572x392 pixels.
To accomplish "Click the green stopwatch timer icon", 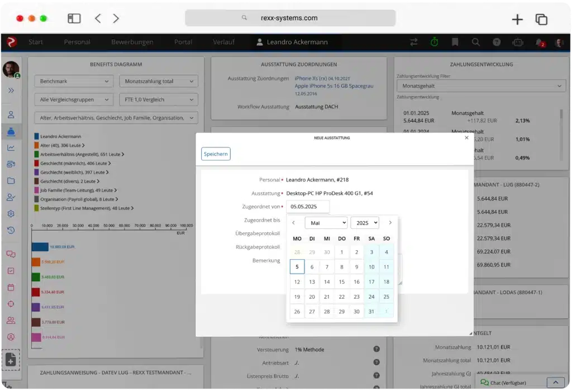I will pyautogui.click(x=434, y=42).
